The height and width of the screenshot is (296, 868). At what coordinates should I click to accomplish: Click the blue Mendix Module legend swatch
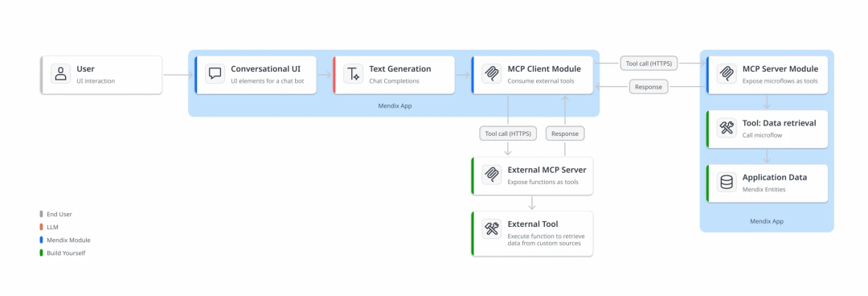point(41,240)
